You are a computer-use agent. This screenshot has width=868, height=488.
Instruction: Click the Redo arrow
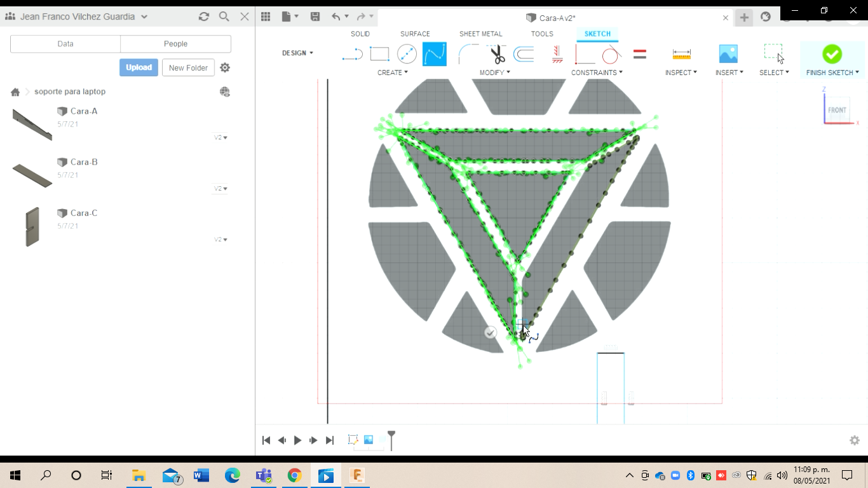361,17
